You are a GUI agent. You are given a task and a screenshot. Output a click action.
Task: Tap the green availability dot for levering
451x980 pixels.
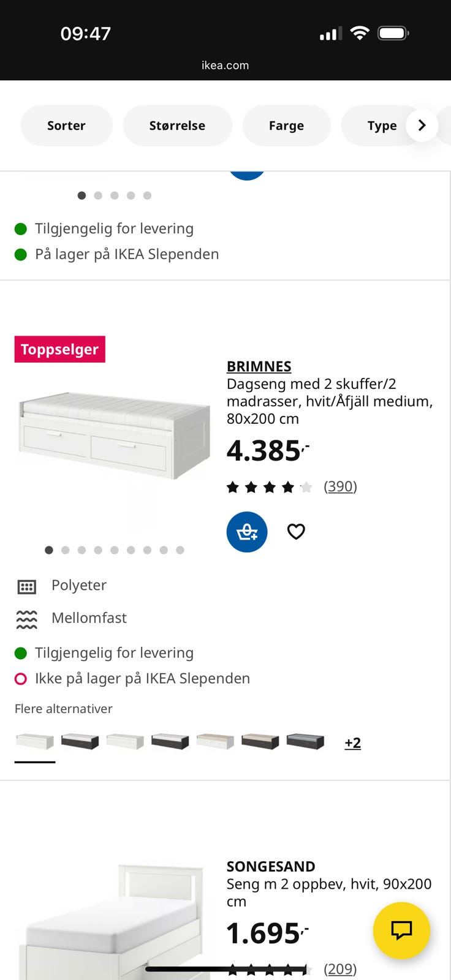point(21,653)
